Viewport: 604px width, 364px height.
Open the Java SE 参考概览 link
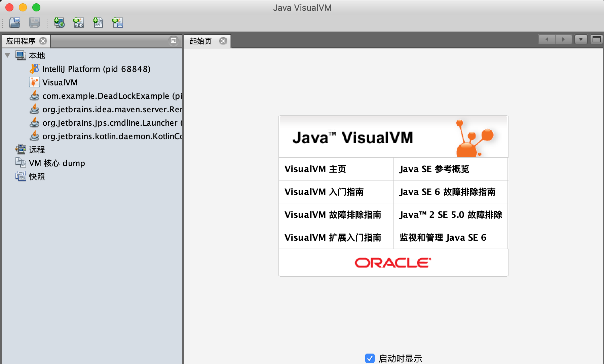pos(434,169)
